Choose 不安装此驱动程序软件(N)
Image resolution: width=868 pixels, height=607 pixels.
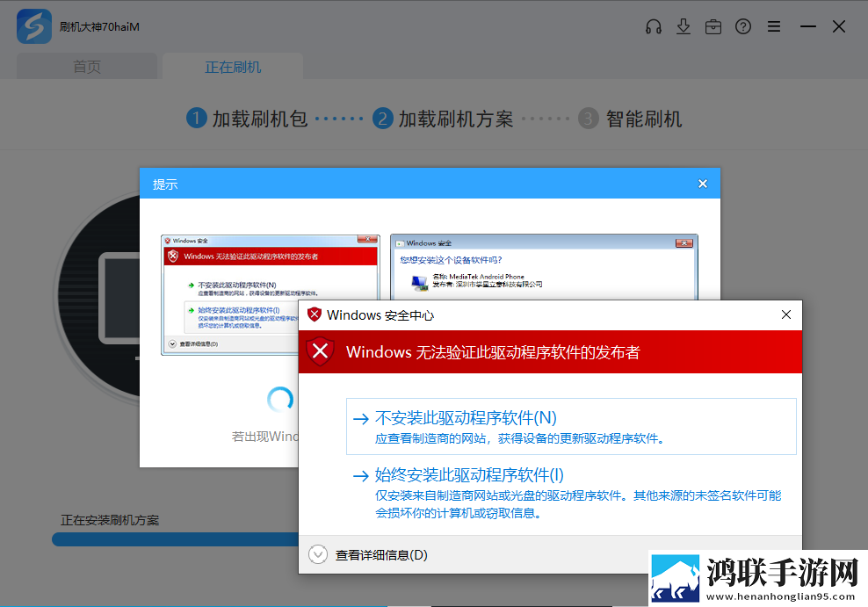(571, 427)
